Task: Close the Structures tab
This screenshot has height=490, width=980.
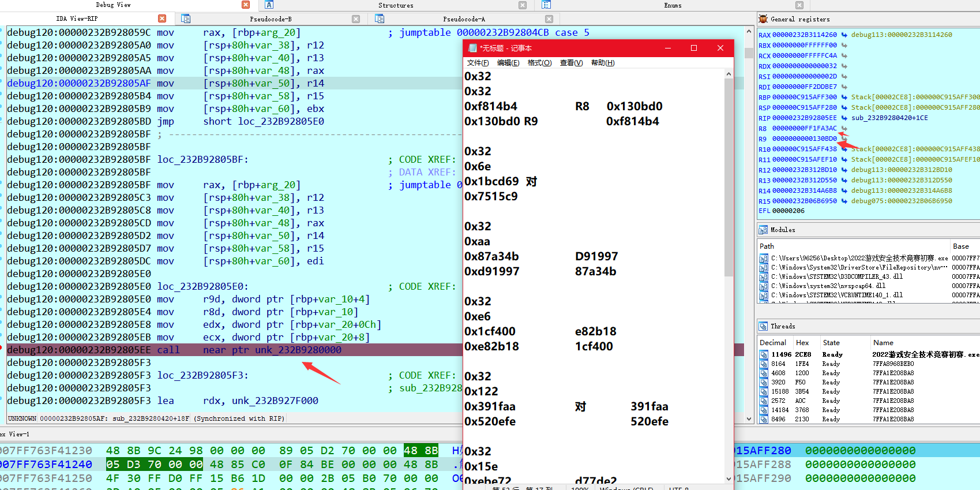Action: [x=523, y=5]
